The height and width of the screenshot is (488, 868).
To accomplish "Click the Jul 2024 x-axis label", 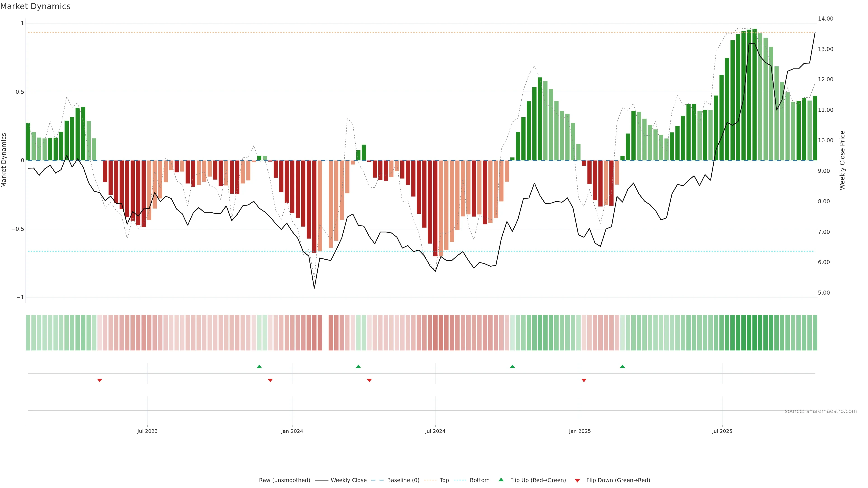I will [x=435, y=431].
